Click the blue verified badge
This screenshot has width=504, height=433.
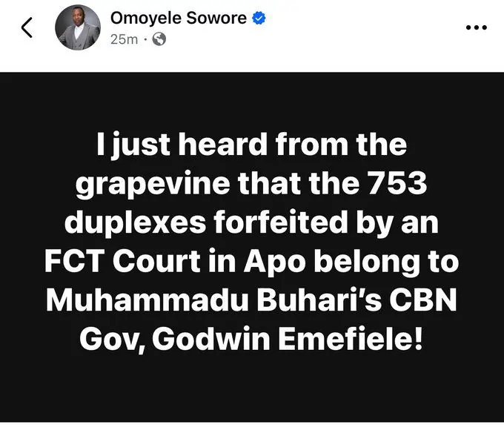[x=259, y=18]
